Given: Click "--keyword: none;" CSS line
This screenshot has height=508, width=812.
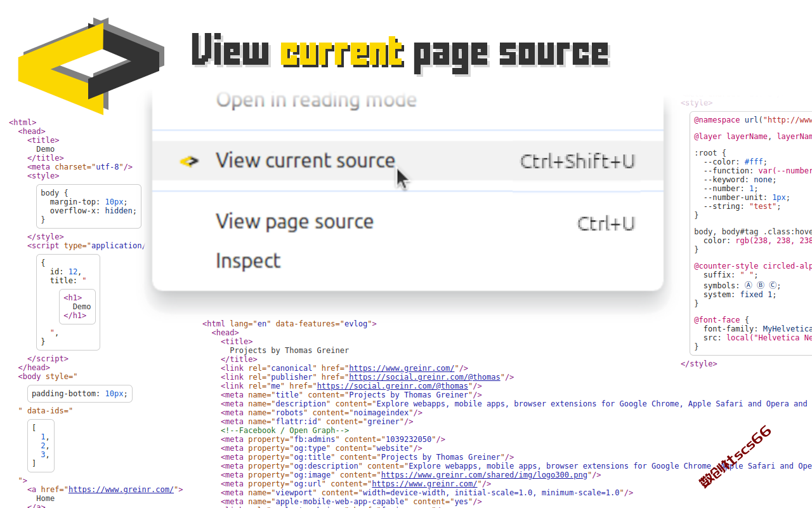Looking at the screenshot, I should (740, 180).
